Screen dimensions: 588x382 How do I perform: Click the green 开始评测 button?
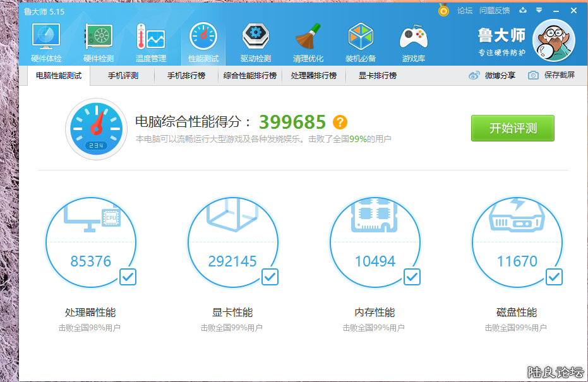tap(512, 128)
